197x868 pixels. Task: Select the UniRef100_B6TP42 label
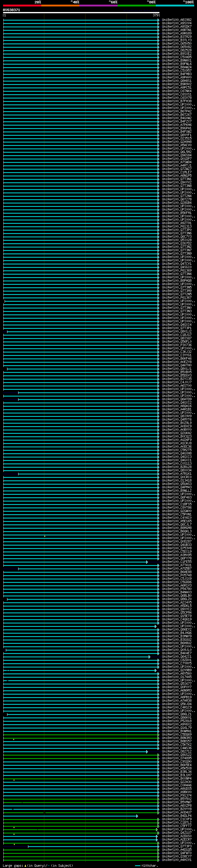[176, 111]
